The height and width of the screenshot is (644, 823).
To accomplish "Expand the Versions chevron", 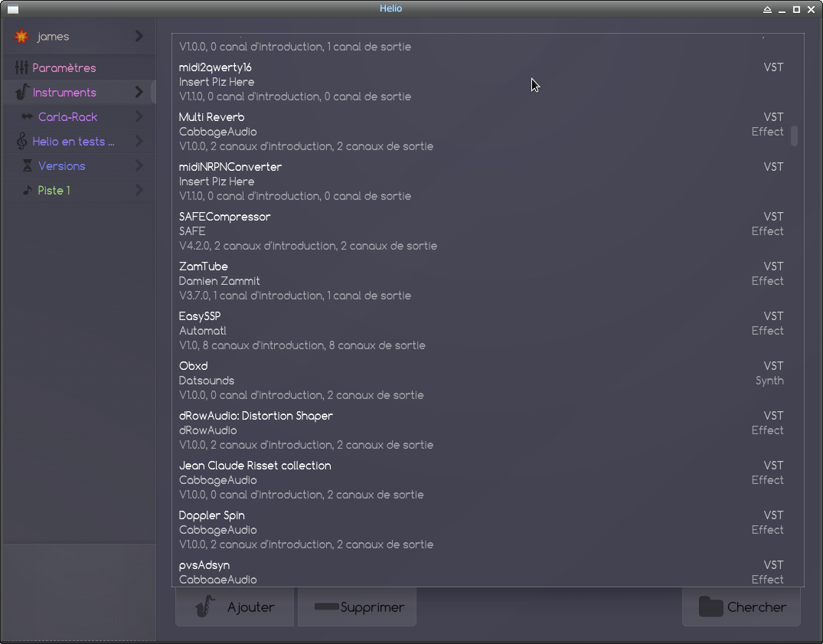I will coord(139,166).
